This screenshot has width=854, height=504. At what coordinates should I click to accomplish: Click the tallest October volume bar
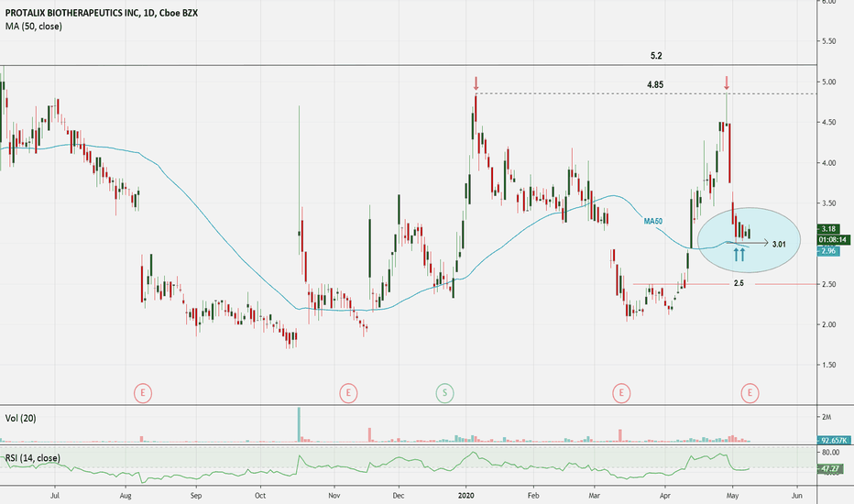tap(299, 424)
